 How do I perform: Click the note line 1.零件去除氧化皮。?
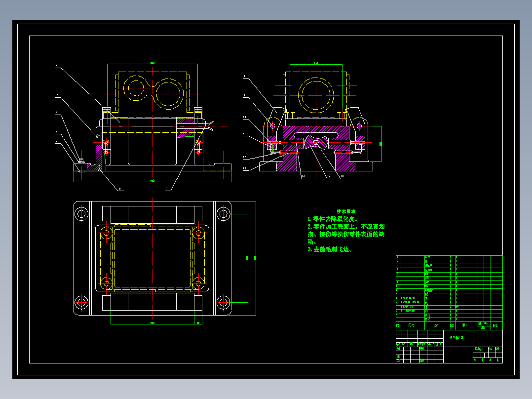(x=333, y=219)
